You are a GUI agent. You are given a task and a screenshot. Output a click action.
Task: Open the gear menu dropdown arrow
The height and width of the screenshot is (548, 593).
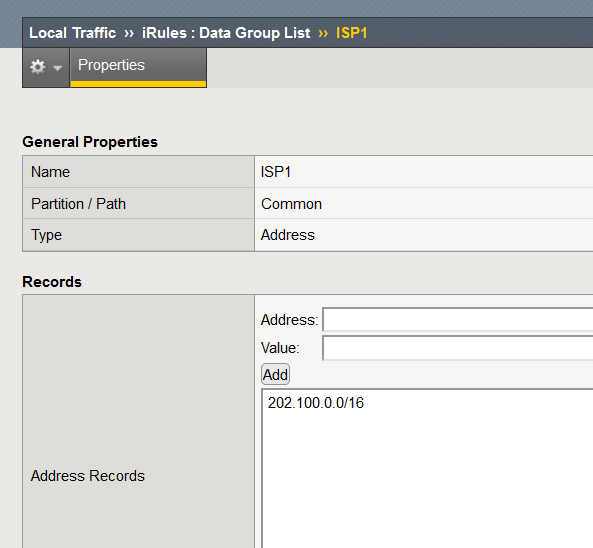(57, 68)
